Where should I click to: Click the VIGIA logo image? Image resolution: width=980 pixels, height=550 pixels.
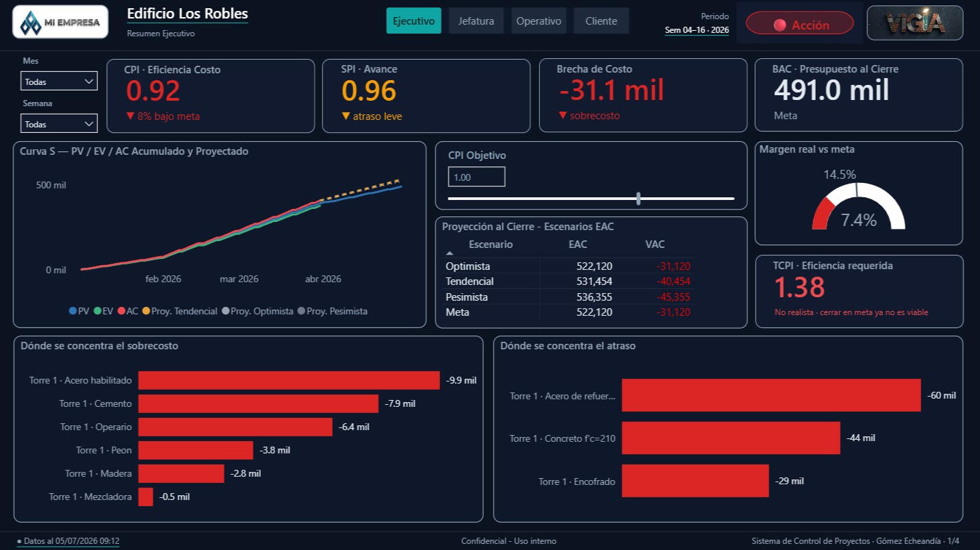point(915,23)
